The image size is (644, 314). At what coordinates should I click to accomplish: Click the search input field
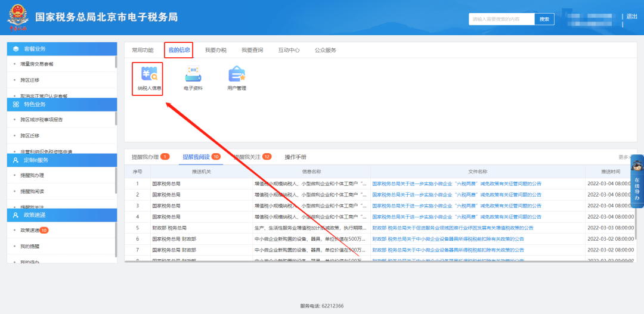click(501, 19)
